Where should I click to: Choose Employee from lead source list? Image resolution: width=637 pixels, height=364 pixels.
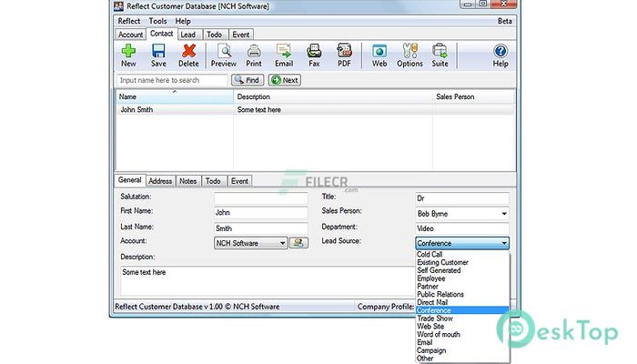[x=462, y=278]
